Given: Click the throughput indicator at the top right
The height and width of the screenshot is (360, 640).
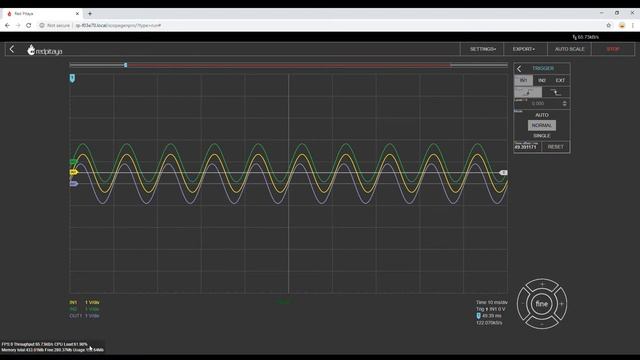Looking at the screenshot, I should click(586, 37).
